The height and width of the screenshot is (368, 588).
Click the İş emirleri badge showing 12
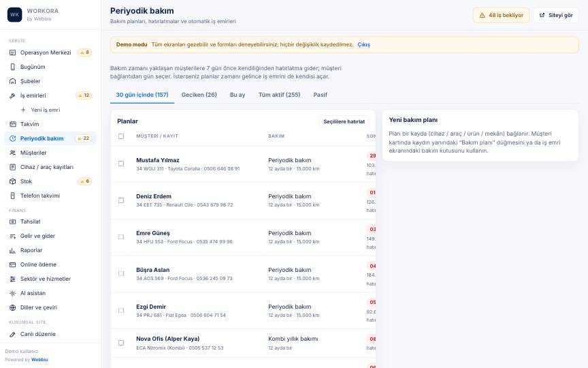pyautogui.click(x=84, y=95)
